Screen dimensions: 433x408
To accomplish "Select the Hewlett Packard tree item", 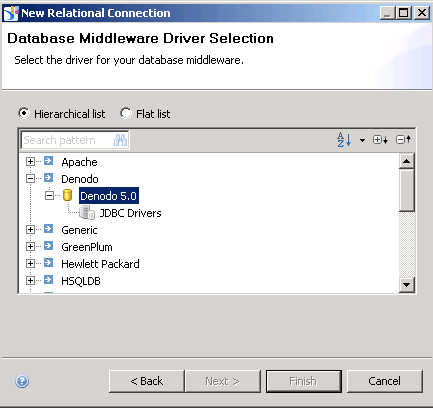I will coord(100,264).
